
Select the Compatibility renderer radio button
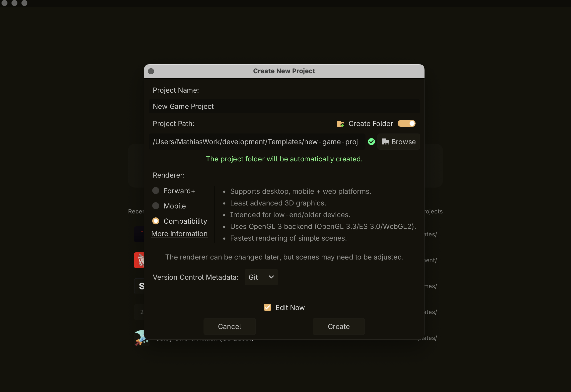(156, 221)
